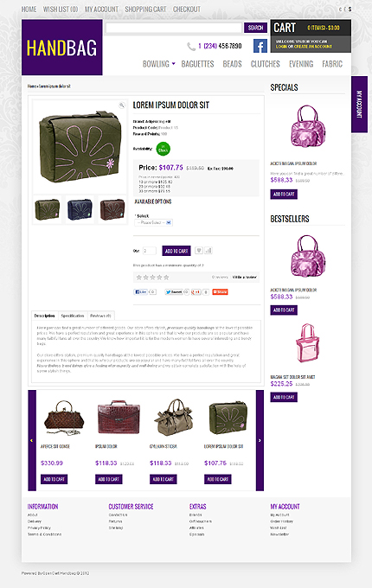The width and height of the screenshot is (372, 588).
Task: Open the Clutches category menu
Action: click(x=265, y=64)
